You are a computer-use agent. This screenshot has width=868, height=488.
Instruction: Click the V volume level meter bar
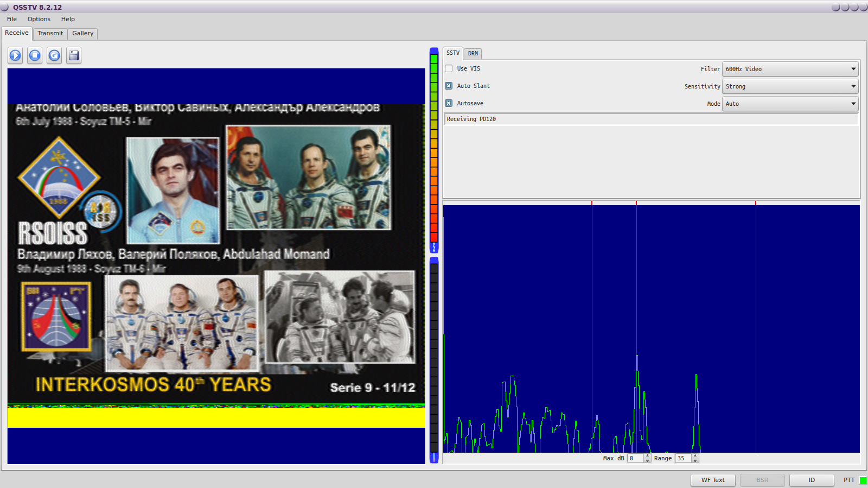434,360
